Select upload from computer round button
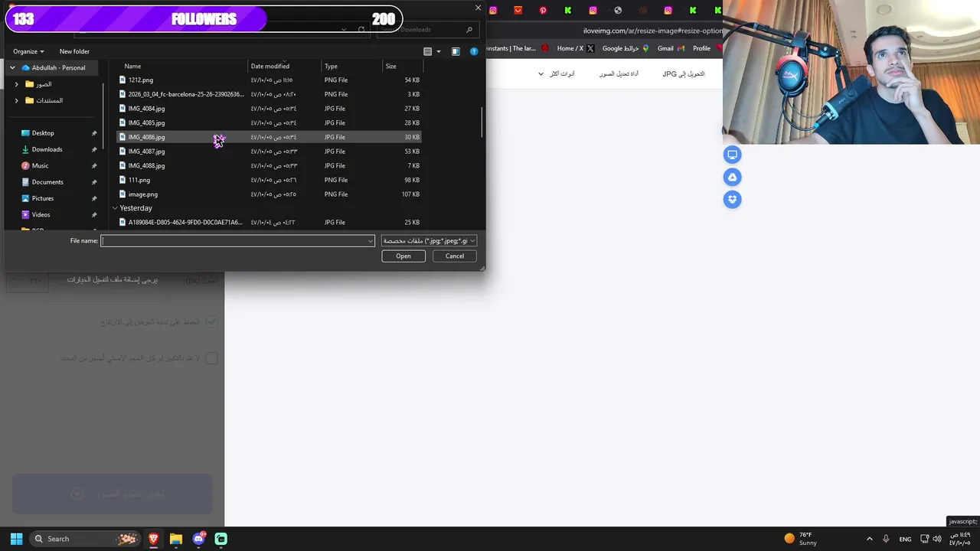This screenshot has width=980, height=551. pos(733,155)
